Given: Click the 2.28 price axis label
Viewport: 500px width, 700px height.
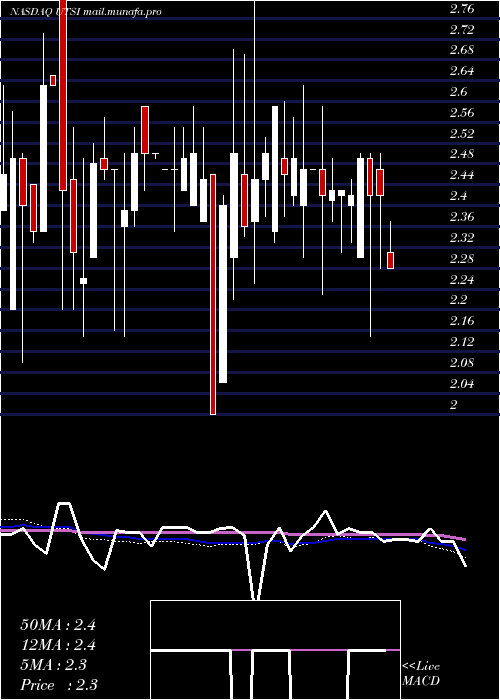Looking at the screenshot, I should pos(462,258).
